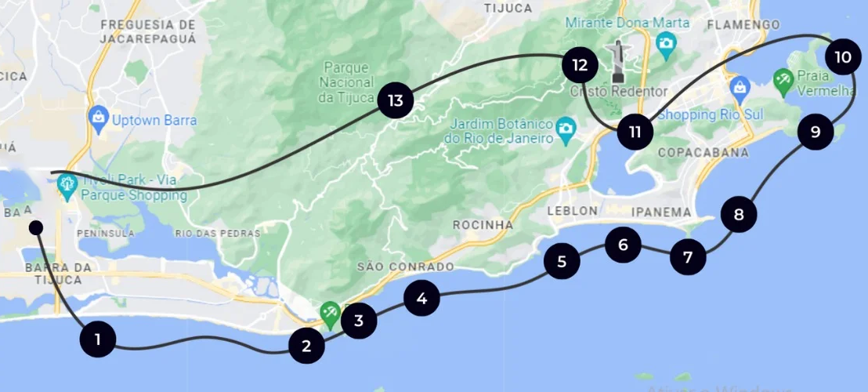Open the Mirante Dona Marta camera icon
The height and width of the screenshot is (392, 868).
666,45
